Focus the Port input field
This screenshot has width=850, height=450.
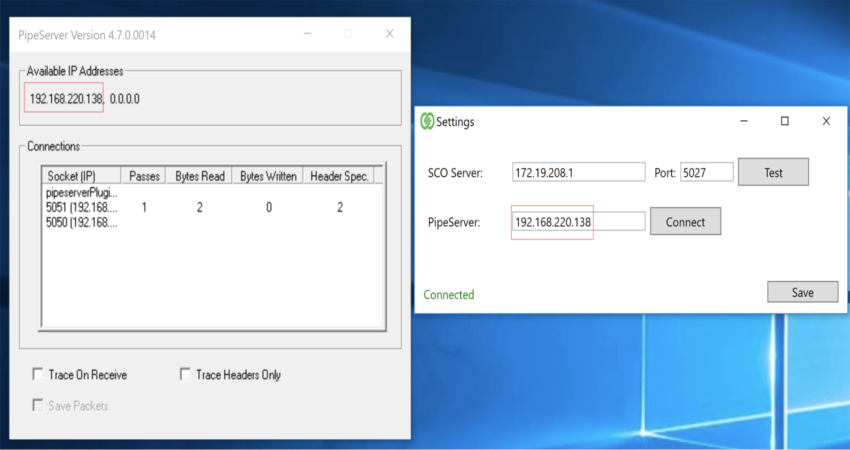706,172
